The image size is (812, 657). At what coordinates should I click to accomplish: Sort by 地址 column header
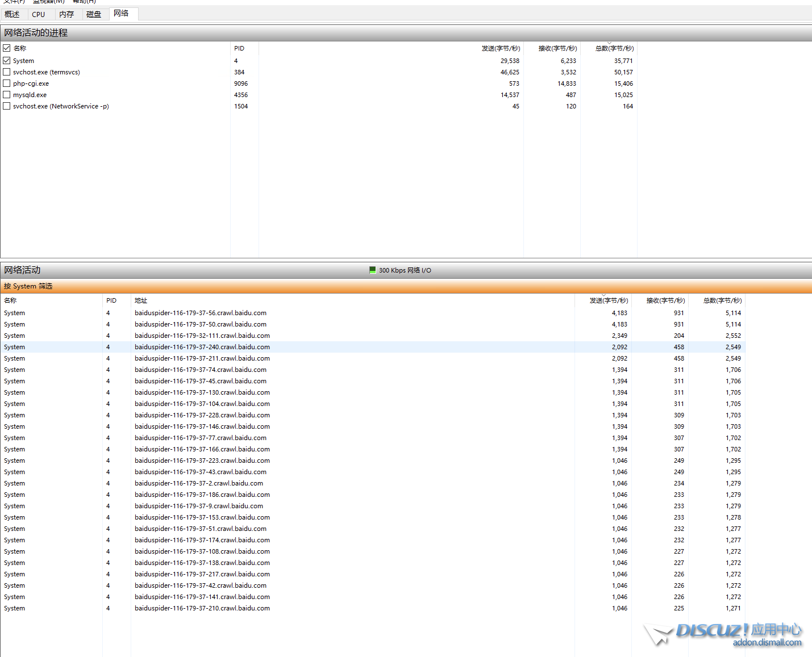click(141, 300)
